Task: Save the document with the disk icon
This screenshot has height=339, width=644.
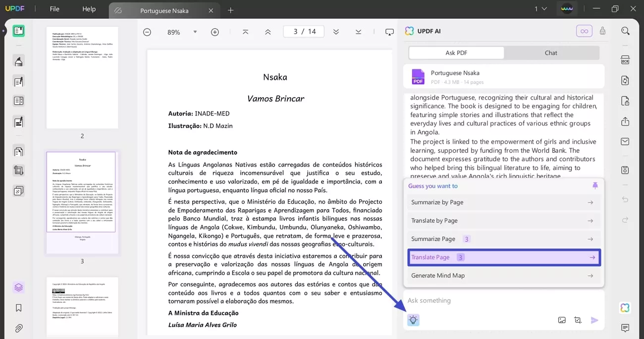Action: [x=625, y=170]
